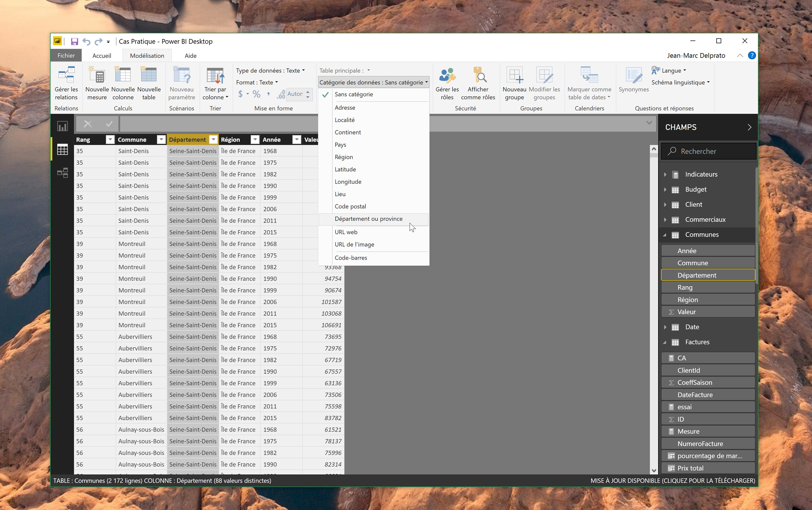
Task: Open the help question mark
Action: point(752,56)
